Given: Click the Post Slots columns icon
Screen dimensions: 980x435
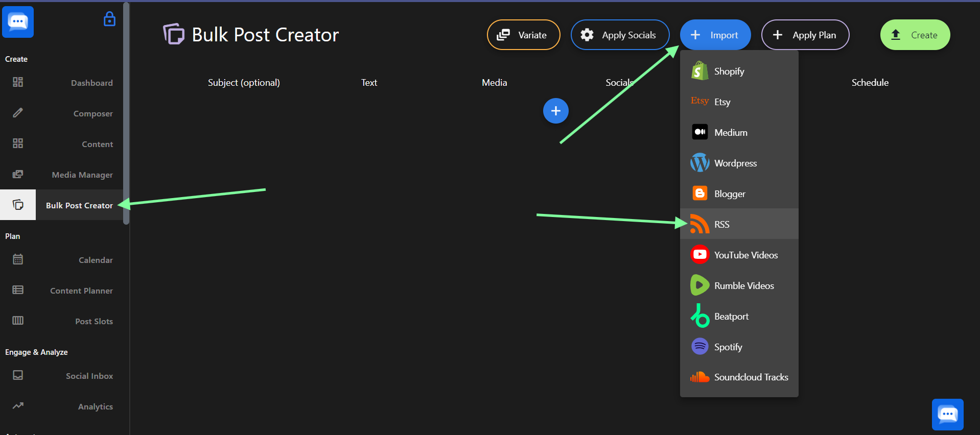Looking at the screenshot, I should [18, 321].
